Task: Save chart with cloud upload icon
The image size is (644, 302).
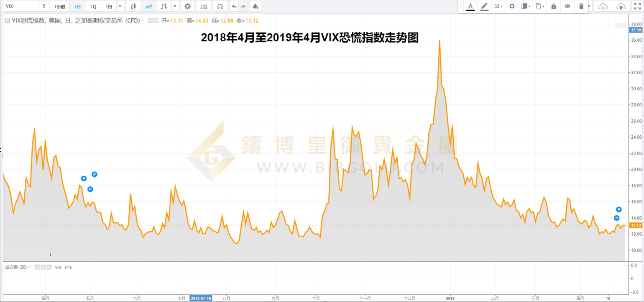Action: point(621,6)
